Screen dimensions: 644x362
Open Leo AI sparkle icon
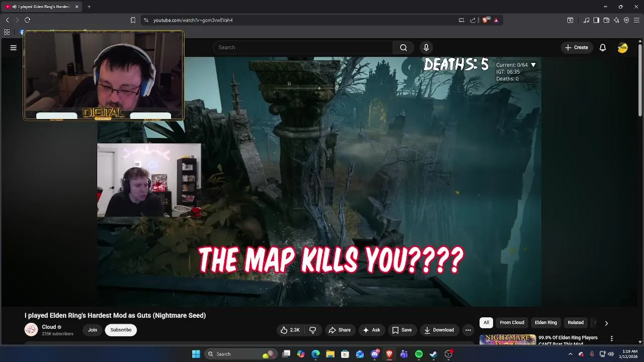pyautogui.click(x=616, y=20)
